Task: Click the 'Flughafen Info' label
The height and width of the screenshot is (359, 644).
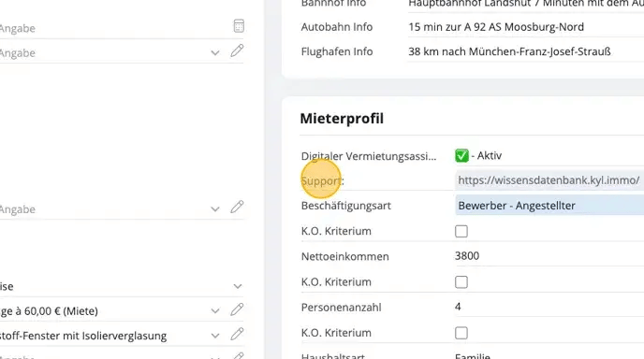Action: point(337,51)
